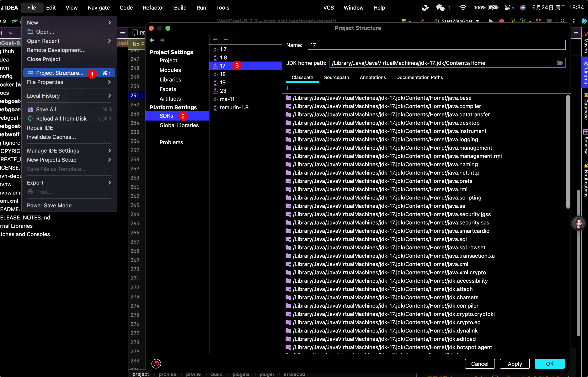Add a classpath entry with plus icon

288,88
